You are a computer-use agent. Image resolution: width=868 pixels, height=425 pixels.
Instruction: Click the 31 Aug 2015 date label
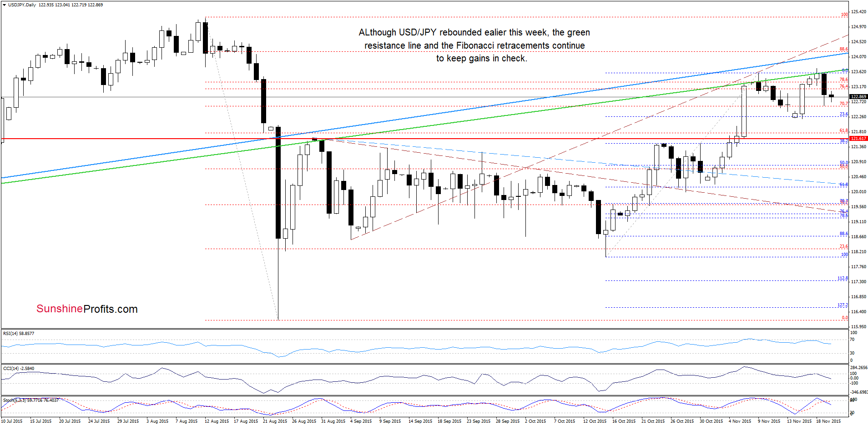coord(333,421)
